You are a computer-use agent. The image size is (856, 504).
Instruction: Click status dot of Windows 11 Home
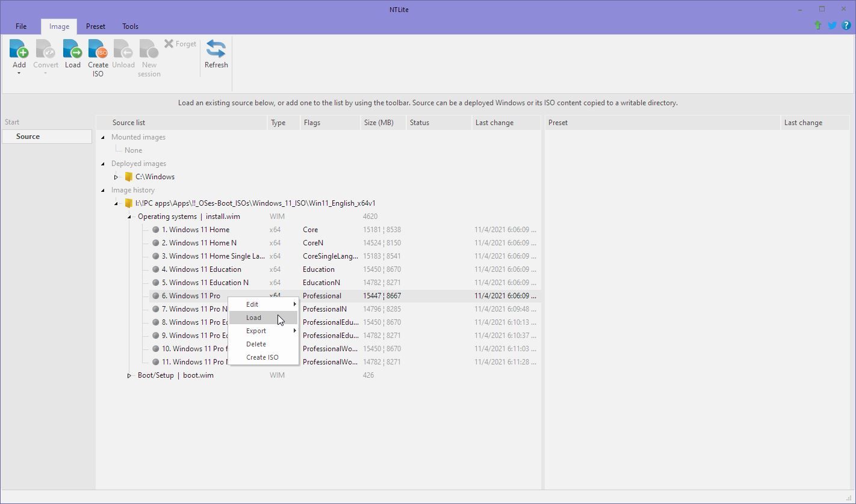pos(156,230)
